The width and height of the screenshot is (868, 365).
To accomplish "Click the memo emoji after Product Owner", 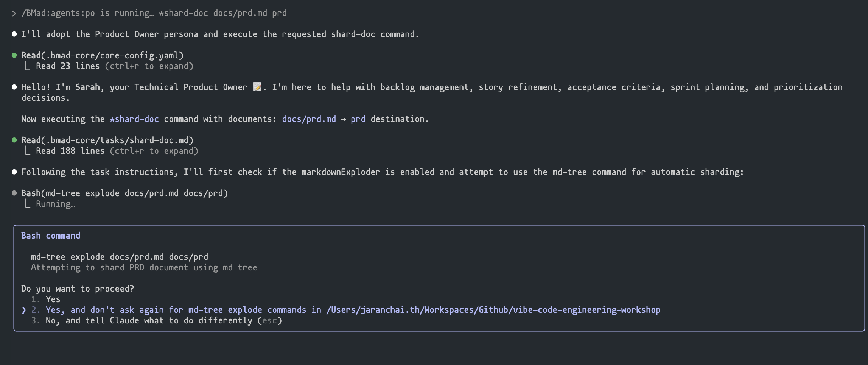I will [257, 87].
